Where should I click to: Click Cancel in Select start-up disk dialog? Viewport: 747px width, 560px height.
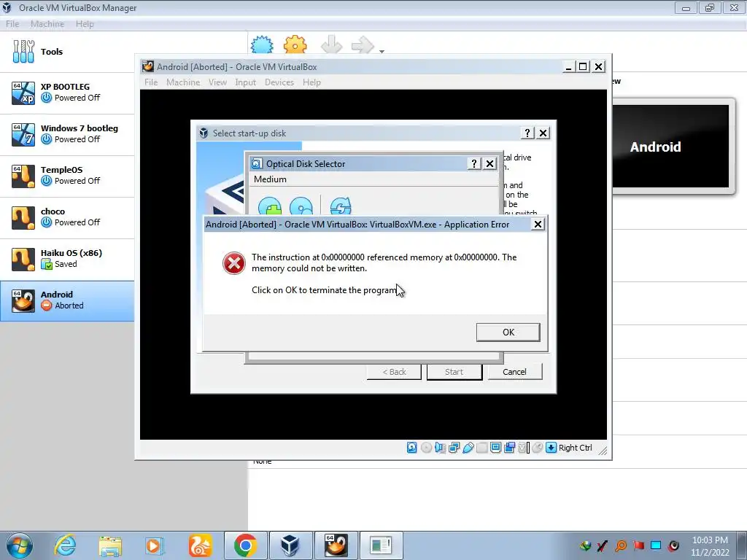514,372
